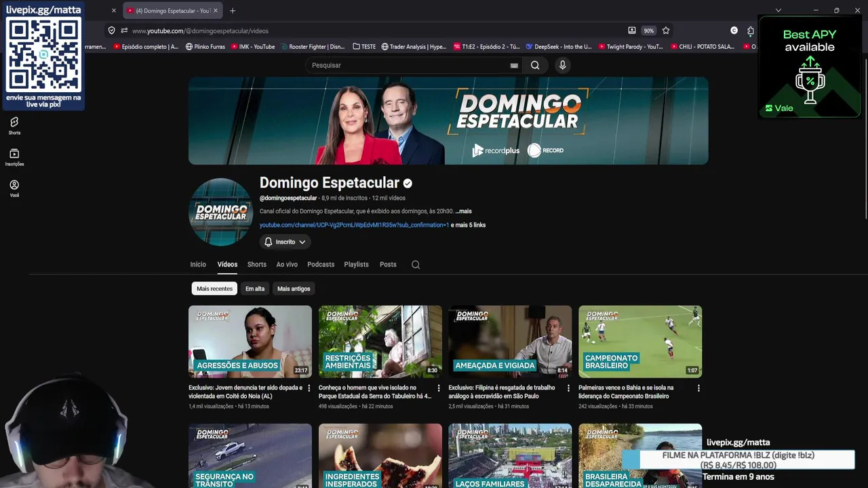This screenshot has width=868, height=488.
Task: Open the Posts tab
Action: (388, 264)
